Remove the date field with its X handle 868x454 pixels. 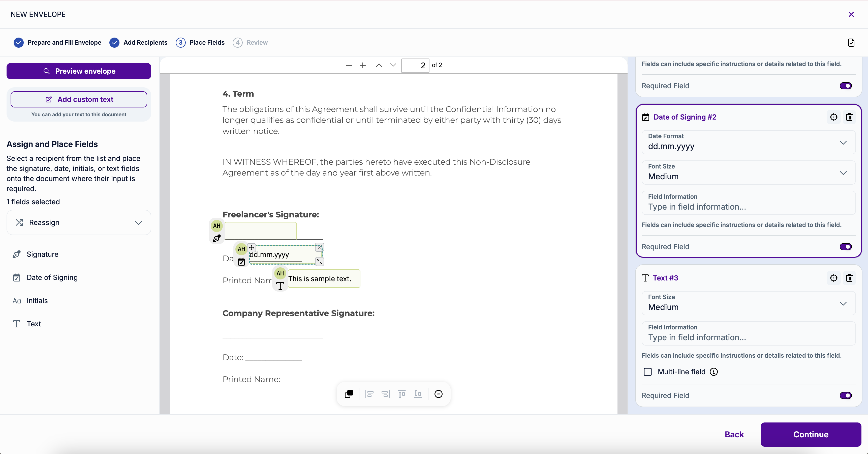[319, 247]
